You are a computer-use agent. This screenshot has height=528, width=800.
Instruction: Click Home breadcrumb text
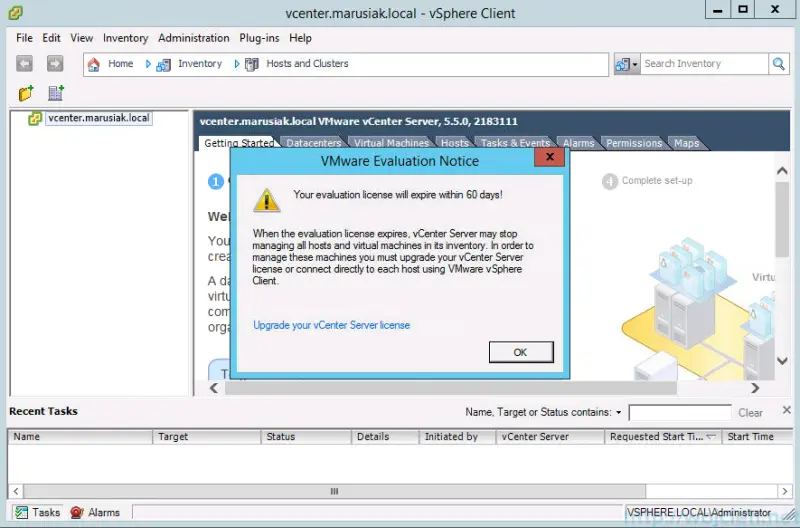pyautogui.click(x=120, y=64)
